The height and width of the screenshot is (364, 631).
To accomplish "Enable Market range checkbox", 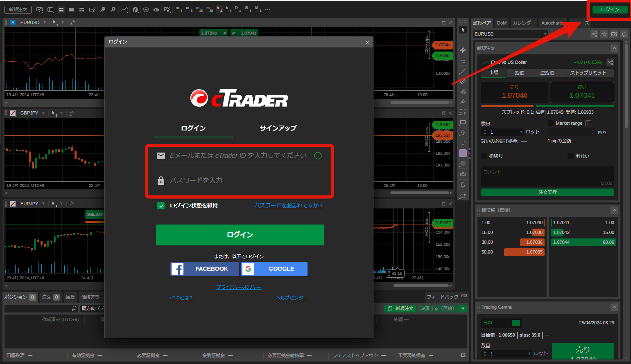I will tap(551, 123).
